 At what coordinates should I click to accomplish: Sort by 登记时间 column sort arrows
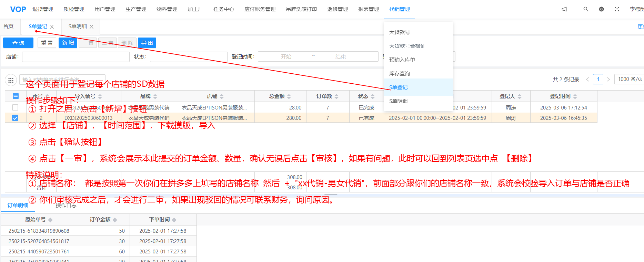pyautogui.click(x=575, y=96)
